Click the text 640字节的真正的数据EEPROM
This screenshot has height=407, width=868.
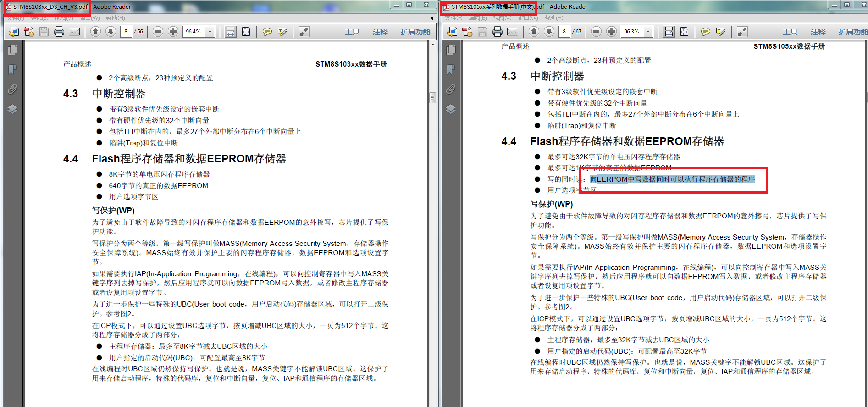click(158, 186)
